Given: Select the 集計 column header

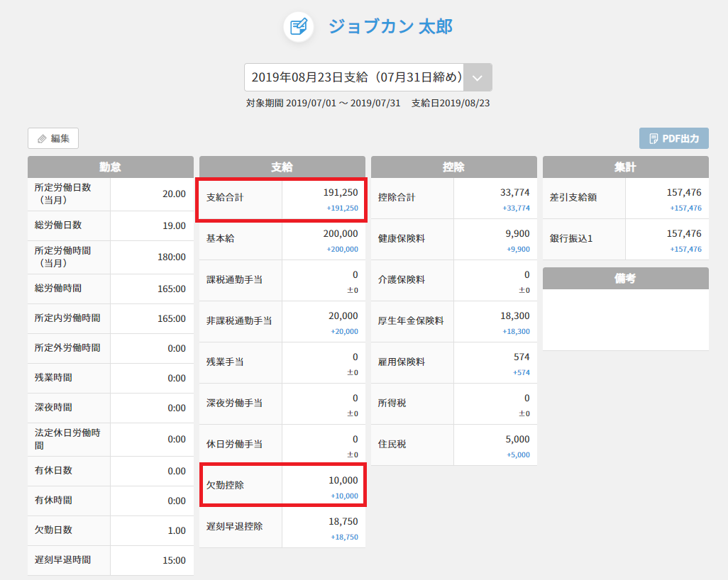Looking at the screenshot, I should [625, 167].
